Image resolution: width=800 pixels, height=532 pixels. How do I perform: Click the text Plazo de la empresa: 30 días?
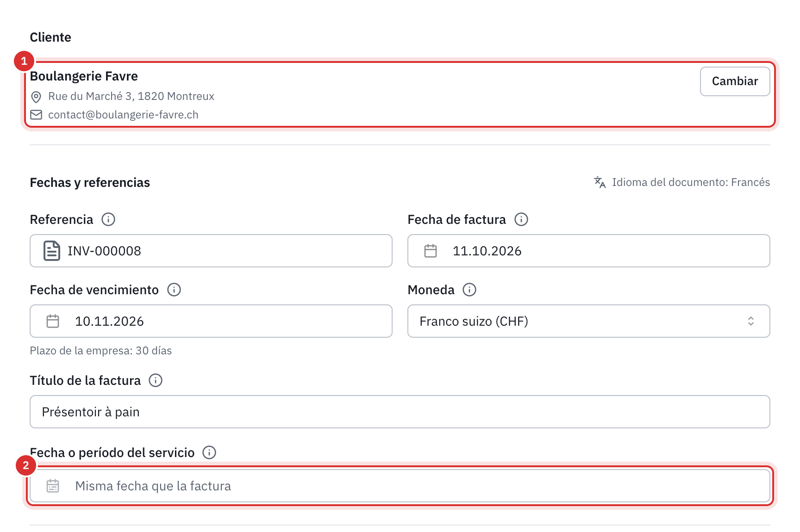point(101,351)
